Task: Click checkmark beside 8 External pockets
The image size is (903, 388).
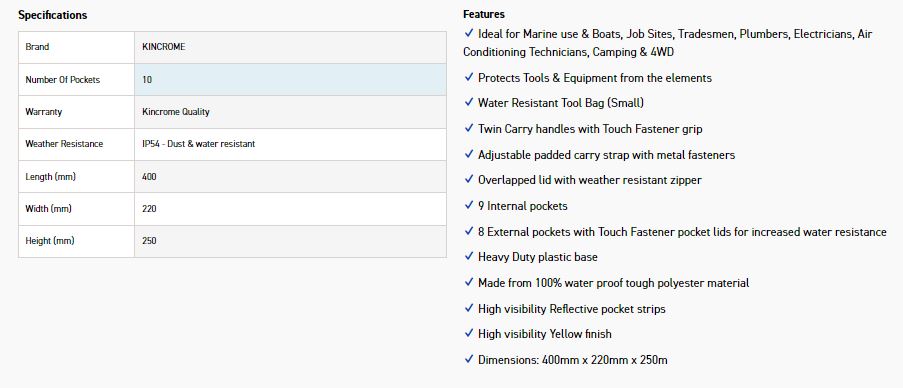Action: click(469, 231)
